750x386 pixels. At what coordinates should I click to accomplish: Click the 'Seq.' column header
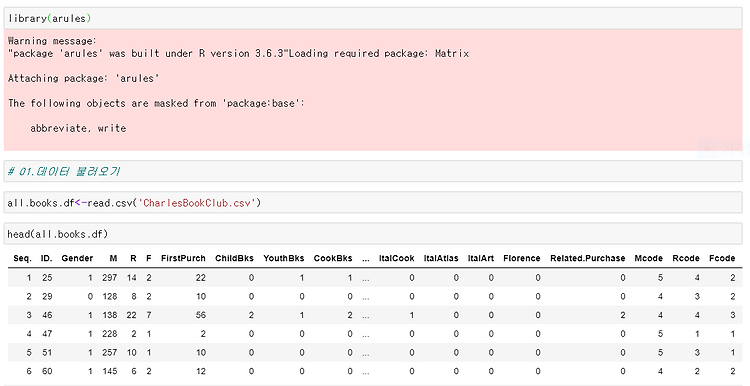[22, 258]
